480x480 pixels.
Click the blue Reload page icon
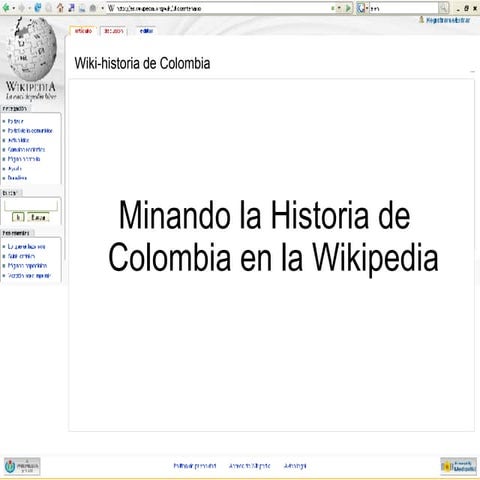coord(38,7)
